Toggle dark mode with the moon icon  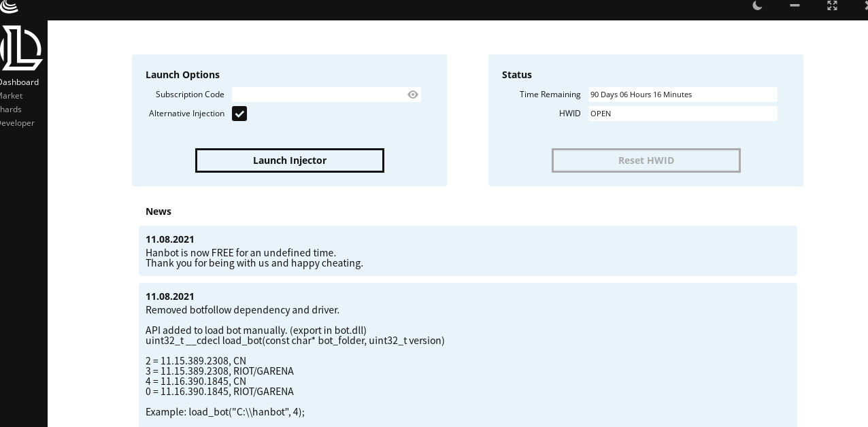(x=757, y=5)
